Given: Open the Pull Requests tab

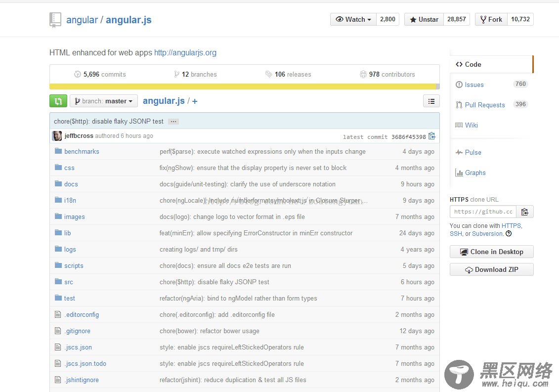Looking at the screenshot, I should coord(491,105).
